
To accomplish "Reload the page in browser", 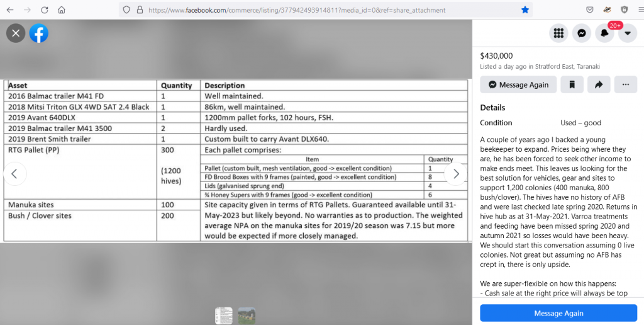I will tap(45, 10).
